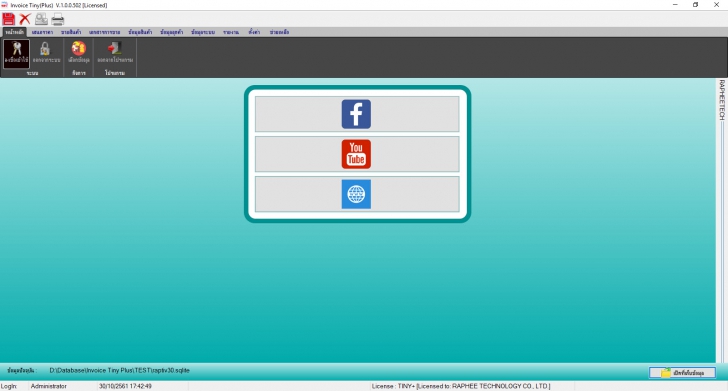
Task: Switch to the เสนอราคา (quotation) tab
Action: pyautogui.click(x=42, y=32)
